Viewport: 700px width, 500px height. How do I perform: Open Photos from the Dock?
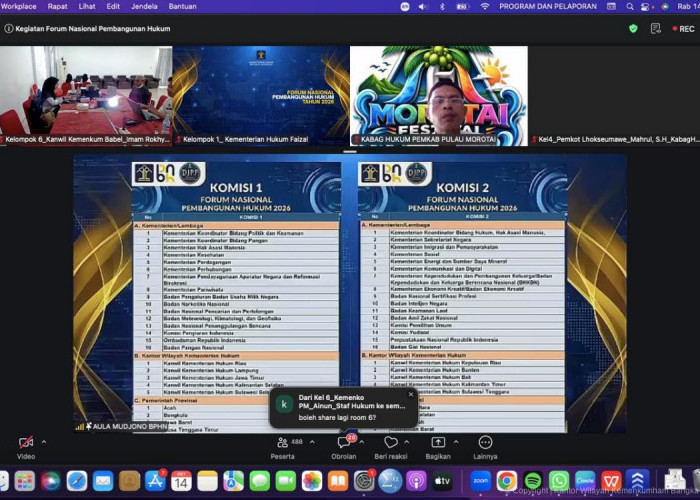point(312,481)
